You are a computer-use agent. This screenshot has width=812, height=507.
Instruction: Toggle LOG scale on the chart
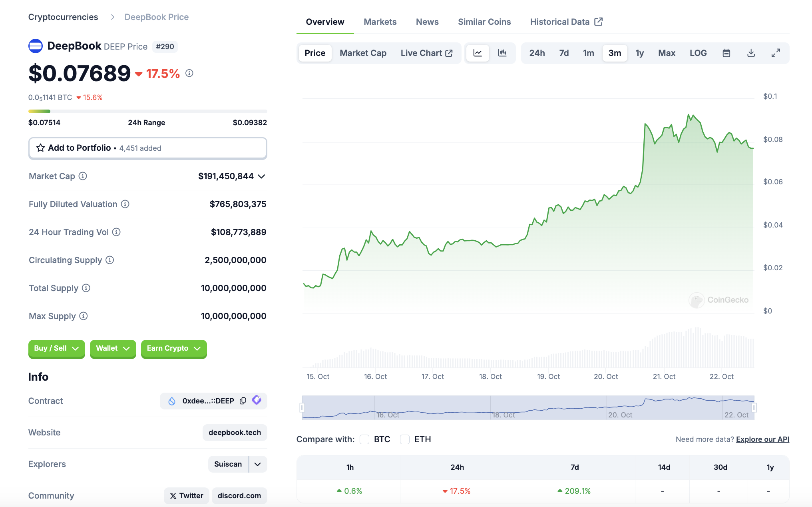coord(698,53)
